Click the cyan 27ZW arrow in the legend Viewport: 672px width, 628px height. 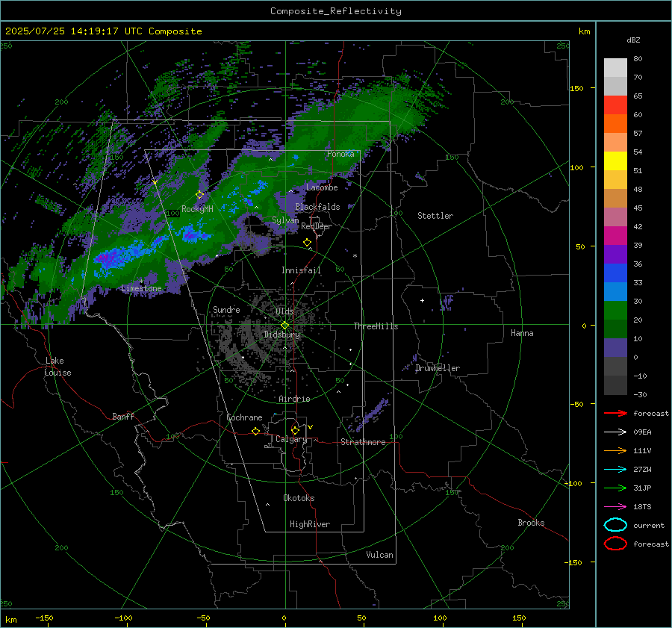[x=615, y=470]
